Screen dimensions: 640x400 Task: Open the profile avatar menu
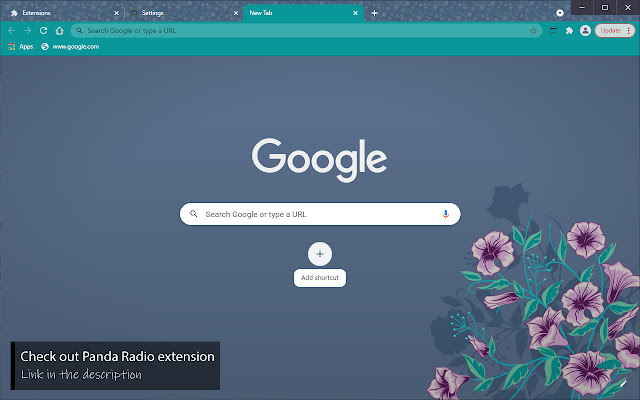click(585, 31)
